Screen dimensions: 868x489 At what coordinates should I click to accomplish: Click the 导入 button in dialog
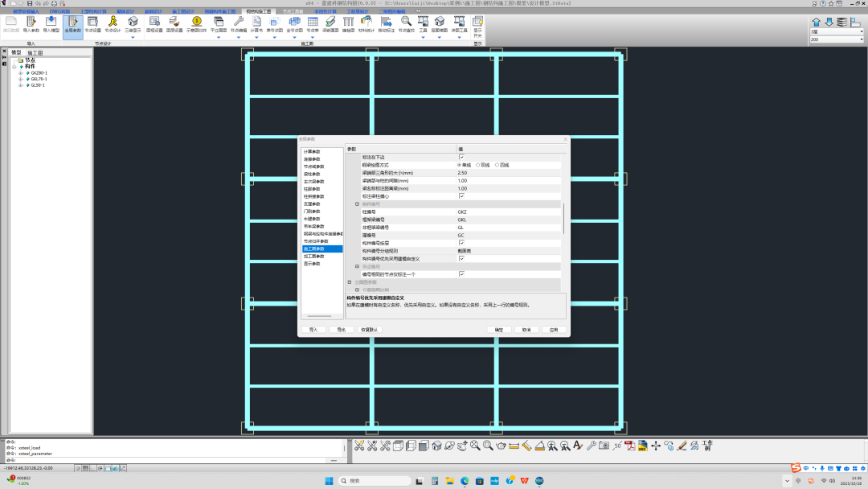click(x=313, y=330)
